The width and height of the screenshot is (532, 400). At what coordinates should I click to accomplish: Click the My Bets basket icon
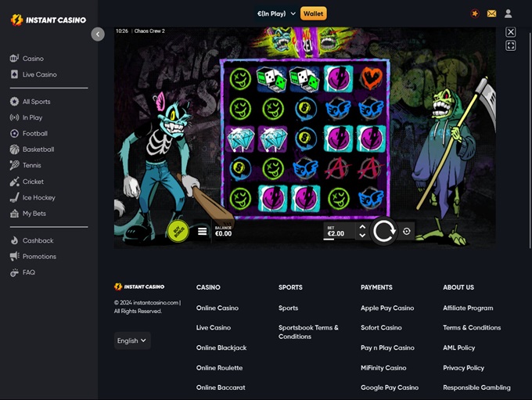click(x=14, y=214)
